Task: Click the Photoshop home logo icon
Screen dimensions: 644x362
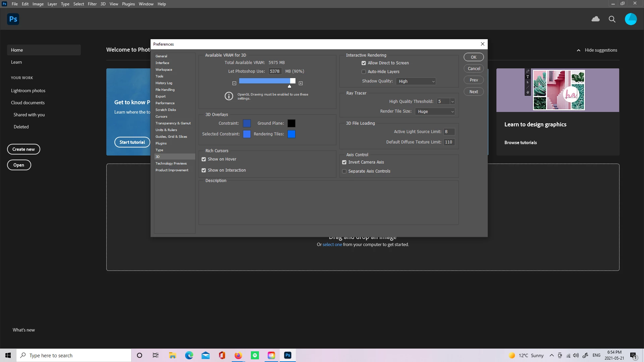Action: click(x=13, y=19)
